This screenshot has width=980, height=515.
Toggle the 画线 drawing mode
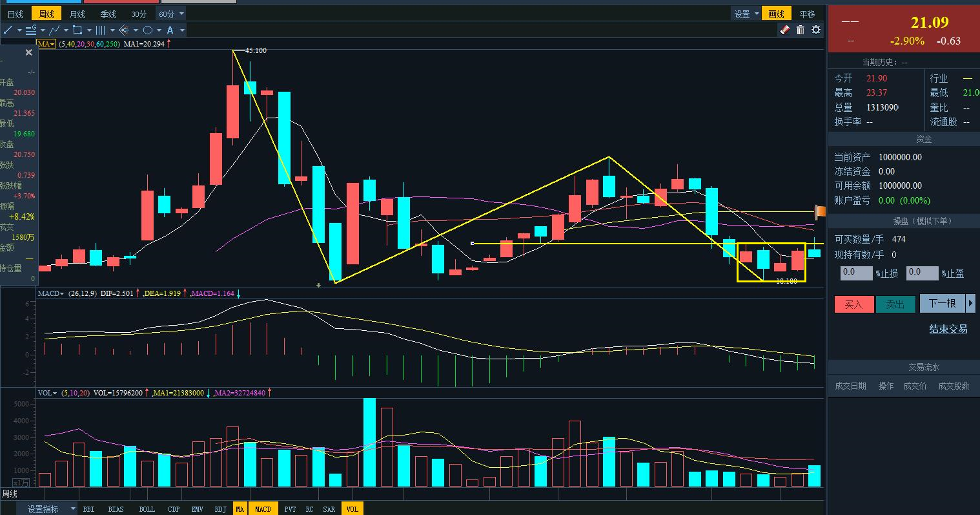click(x=777, y=14)
